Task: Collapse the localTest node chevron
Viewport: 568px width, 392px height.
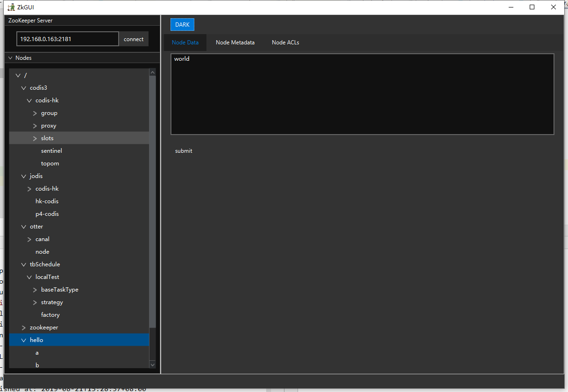Action: click(29, 277)
